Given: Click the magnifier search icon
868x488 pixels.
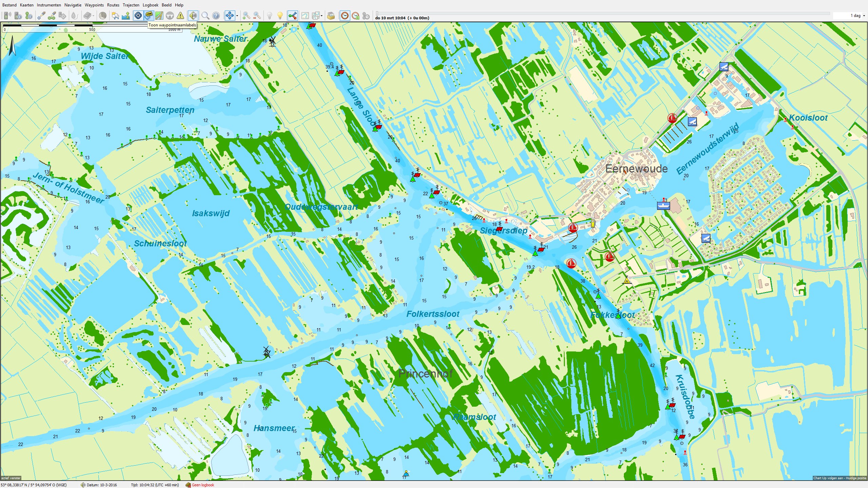Looking at the screenshot, I should [x=205, y=16].
